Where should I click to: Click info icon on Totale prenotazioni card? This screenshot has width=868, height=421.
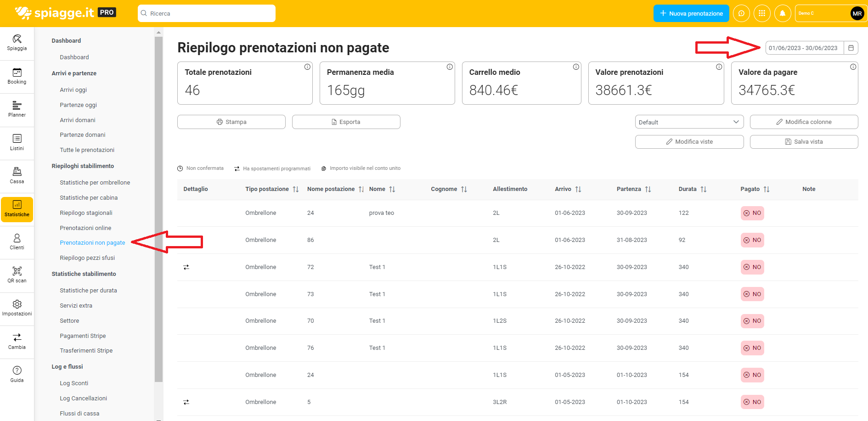tap(307, 67)
